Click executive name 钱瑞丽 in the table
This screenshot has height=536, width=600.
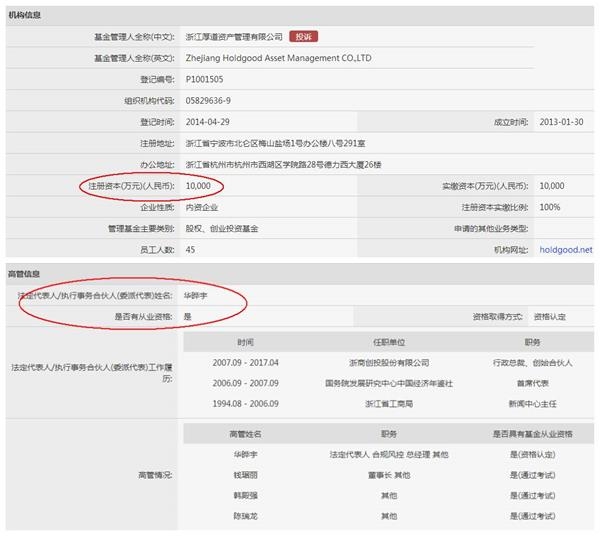click(245, 477)
